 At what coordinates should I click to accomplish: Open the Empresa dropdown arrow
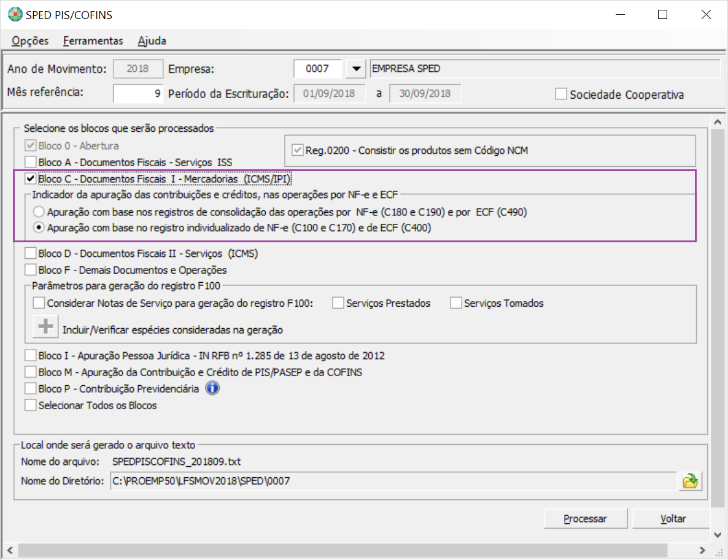pyautogui.click(x=355, y=69)
